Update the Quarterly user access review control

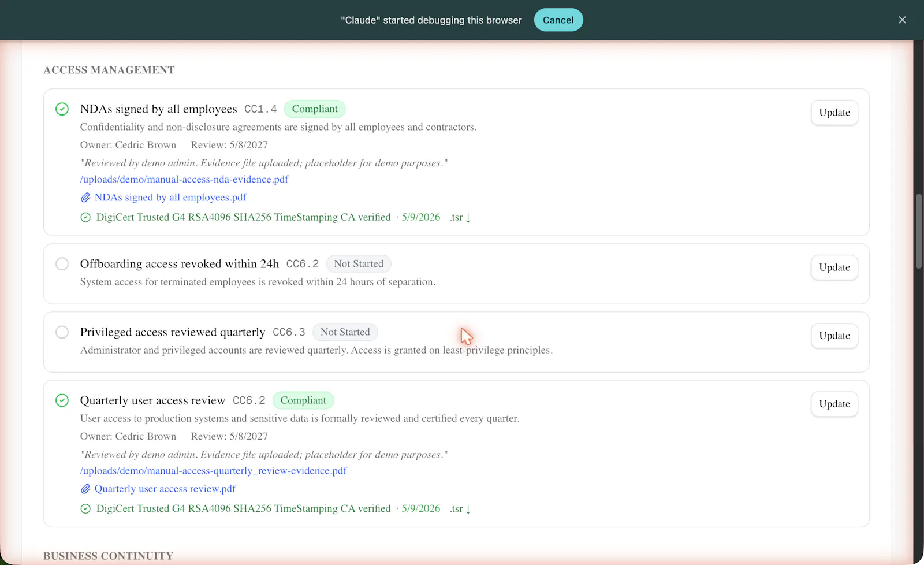834,404
